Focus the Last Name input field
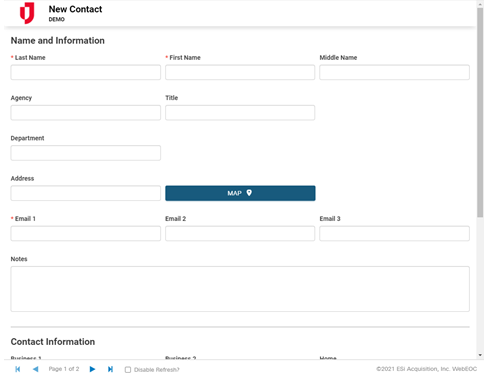 point(86,72)
